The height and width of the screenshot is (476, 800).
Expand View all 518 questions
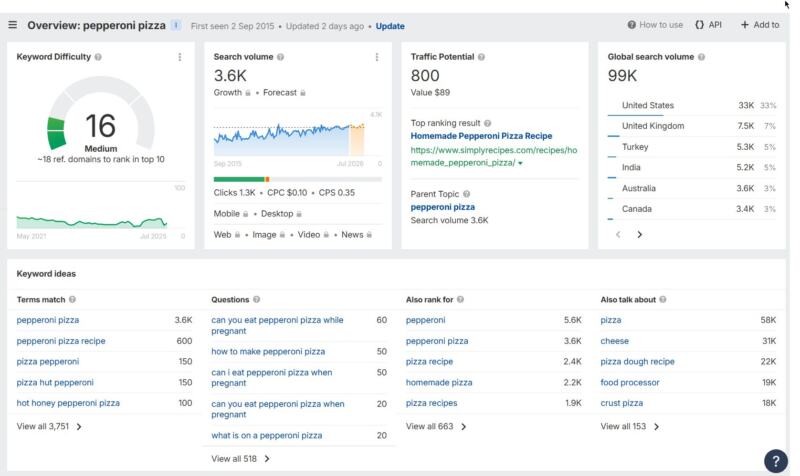(240, 459)
